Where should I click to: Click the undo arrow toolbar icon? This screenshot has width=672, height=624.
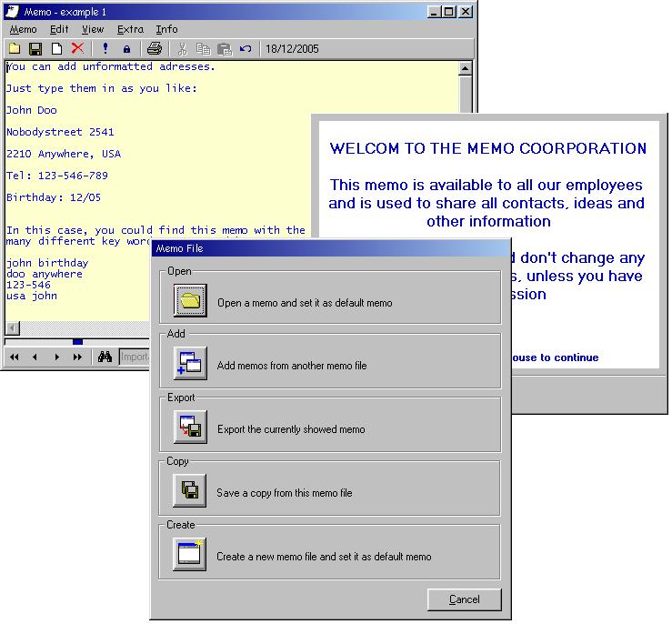(245, 48)
